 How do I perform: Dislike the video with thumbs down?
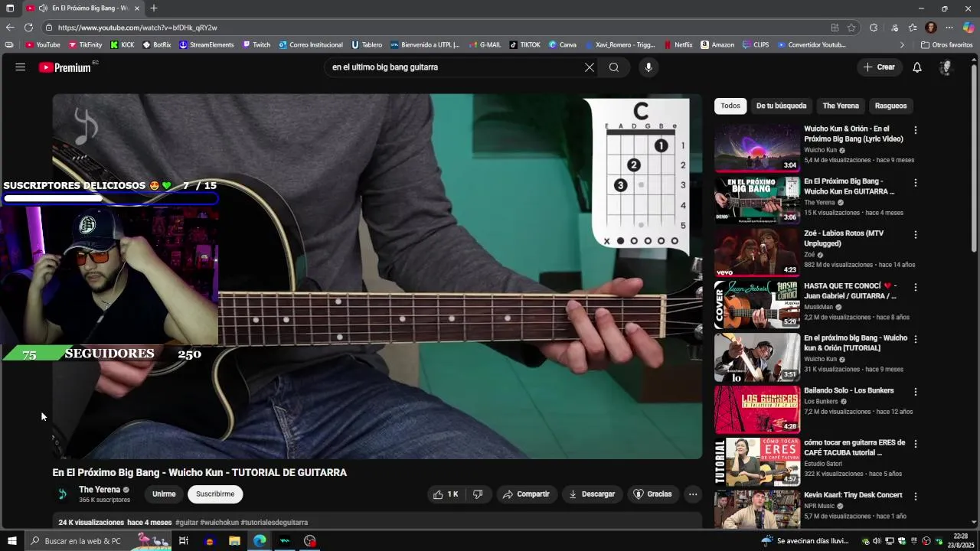[x=478, y=494]
